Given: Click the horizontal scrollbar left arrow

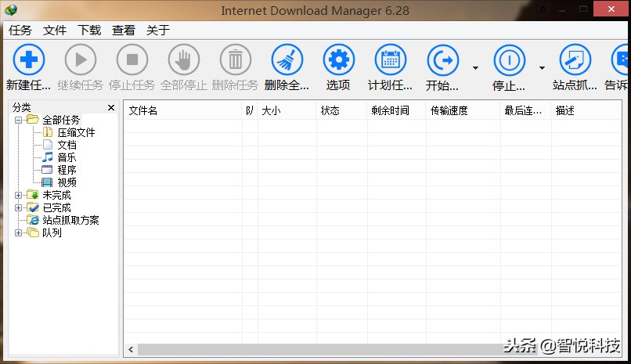Looking at the screenshot, I should point(131,350).
